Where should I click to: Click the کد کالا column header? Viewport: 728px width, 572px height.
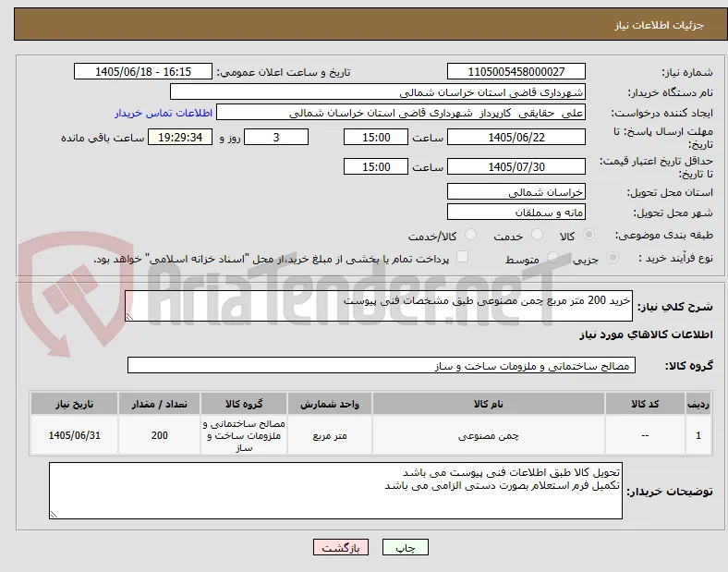pos(645,404)
